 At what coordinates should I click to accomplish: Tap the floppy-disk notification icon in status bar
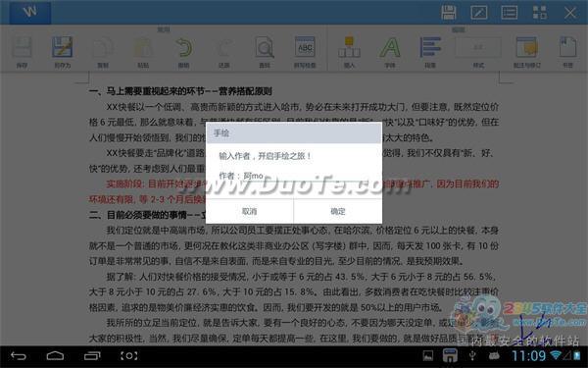pos(450,355)
